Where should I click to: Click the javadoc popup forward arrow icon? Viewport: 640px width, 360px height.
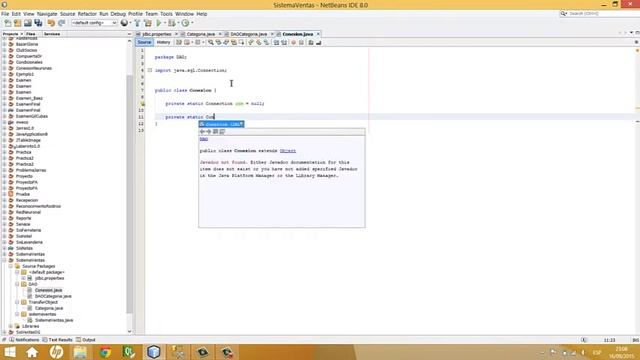(209, 132)
